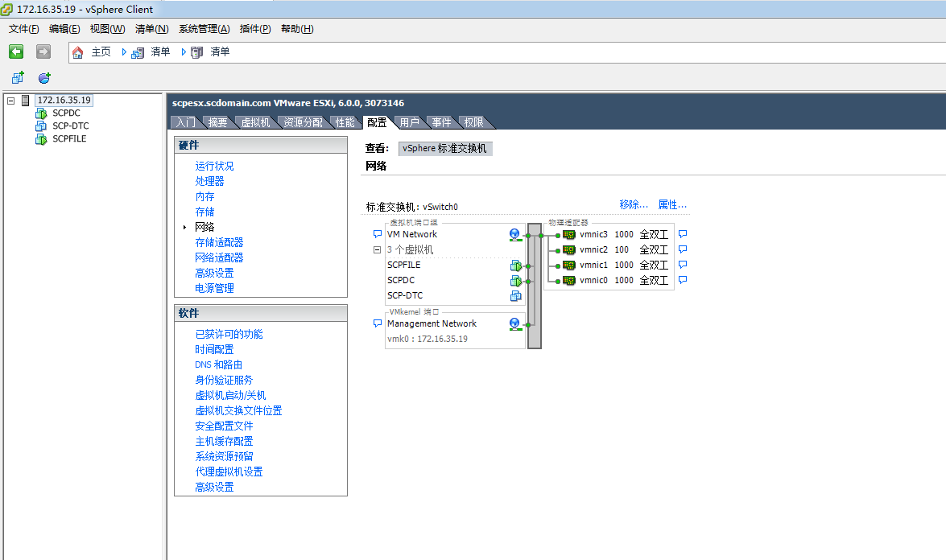The image size is (946, 560).
Task: Open the 清单(N) menu
Action: coord(152,29)
